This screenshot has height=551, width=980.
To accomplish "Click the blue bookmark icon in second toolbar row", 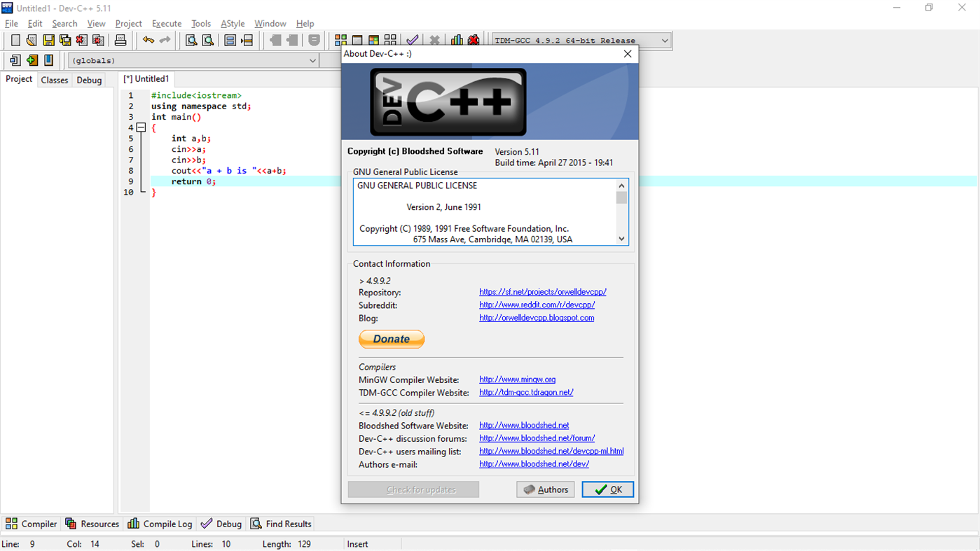I will click(48, 61).
